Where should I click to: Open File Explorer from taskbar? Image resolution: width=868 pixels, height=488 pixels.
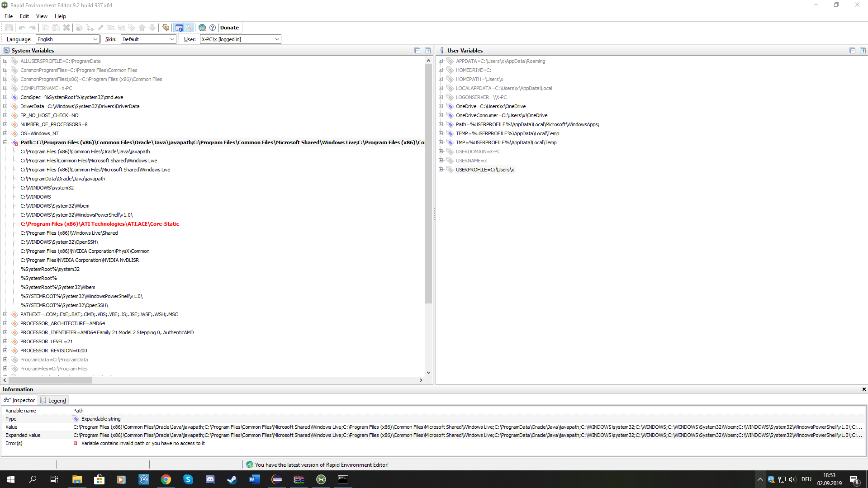coord(77,479)
